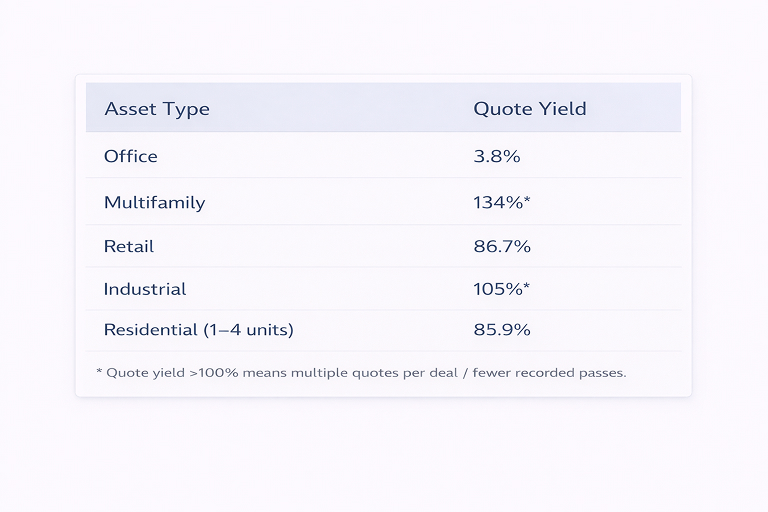
Task: Select the Industrial row label
Action: coord(145,289)
